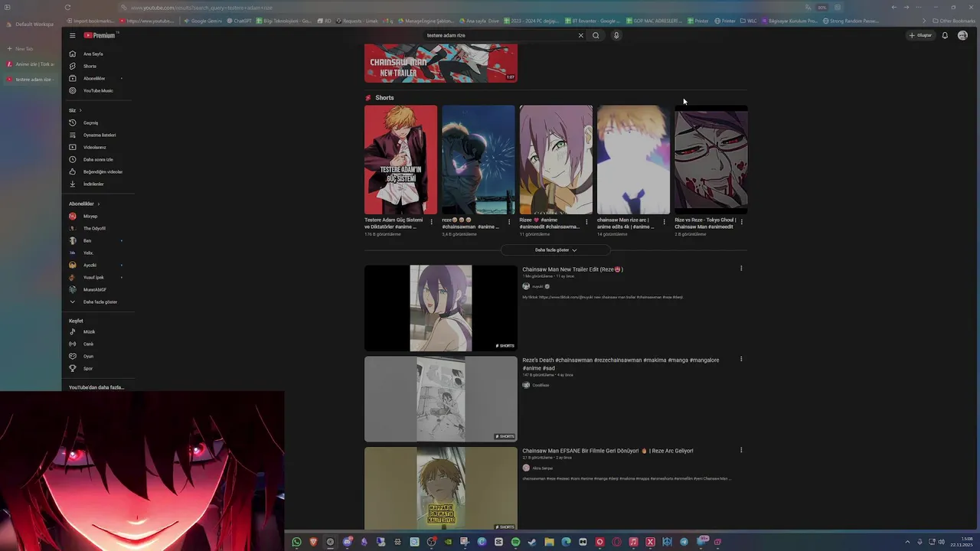Open options for chainsaw Man rize arc short
The height and width of the screenshot is (551, 980).
(x=664, y=222)
